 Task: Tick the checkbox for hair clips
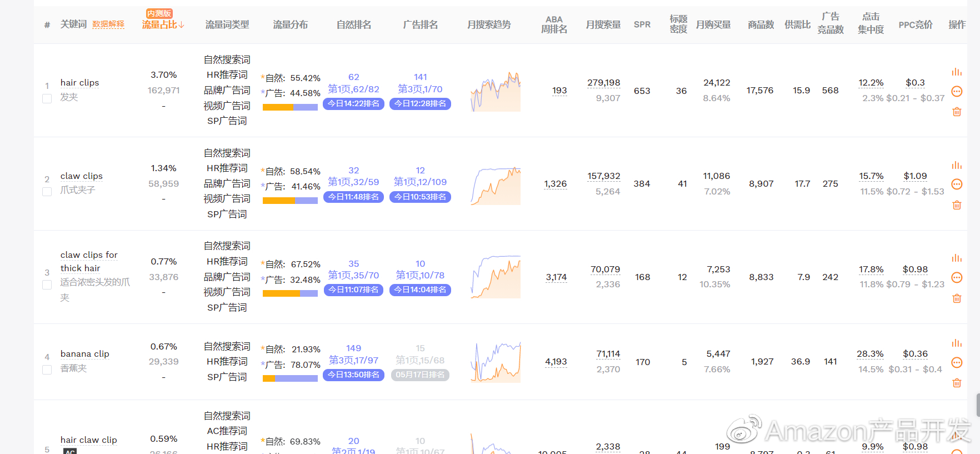47,98
